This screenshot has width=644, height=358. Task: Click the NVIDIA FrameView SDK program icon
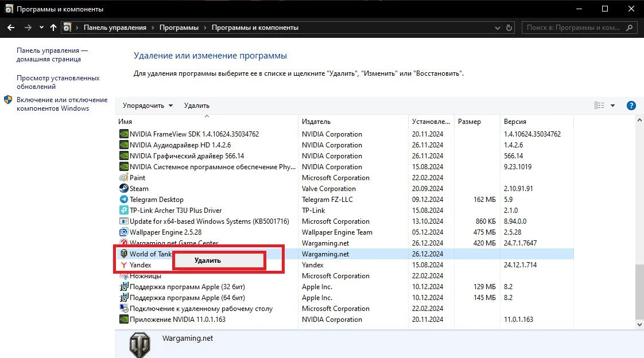coord(123,134)
